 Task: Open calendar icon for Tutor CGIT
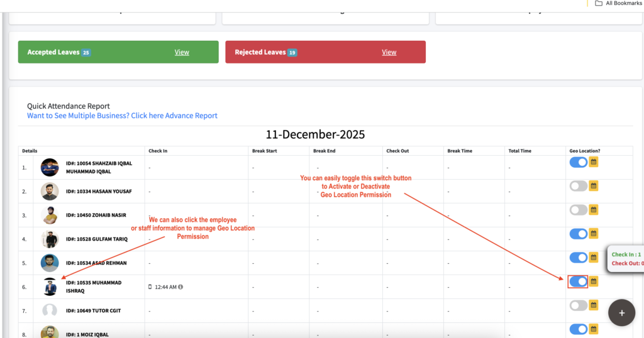pyautogui.click(x=594, y=305)
